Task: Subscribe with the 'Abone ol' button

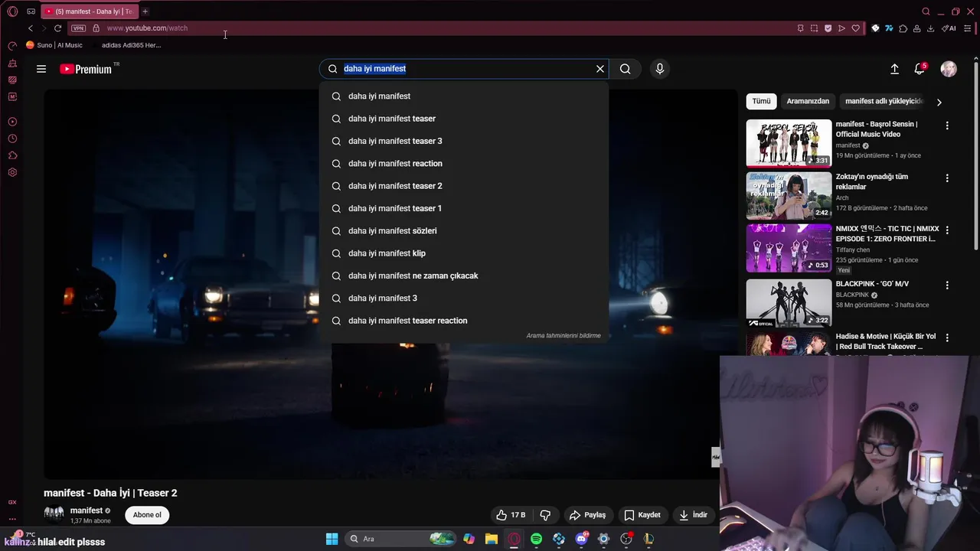Action: pos(147,515)
